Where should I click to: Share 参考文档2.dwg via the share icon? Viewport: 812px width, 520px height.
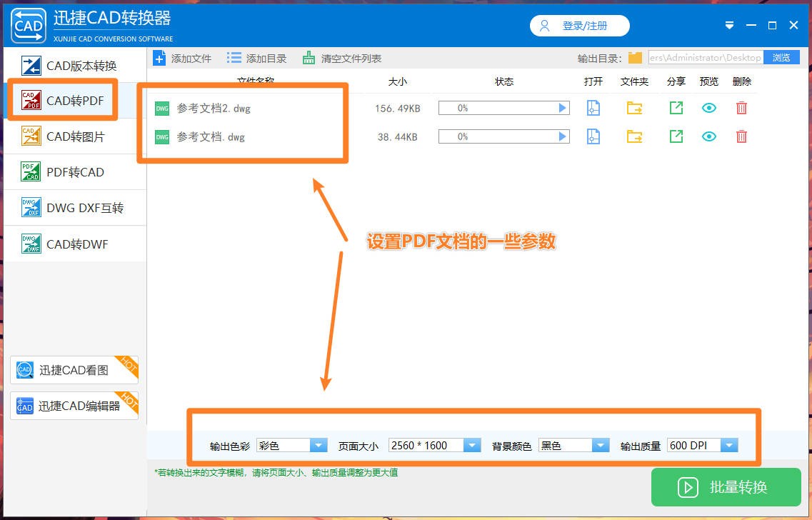tap(675, 108)
